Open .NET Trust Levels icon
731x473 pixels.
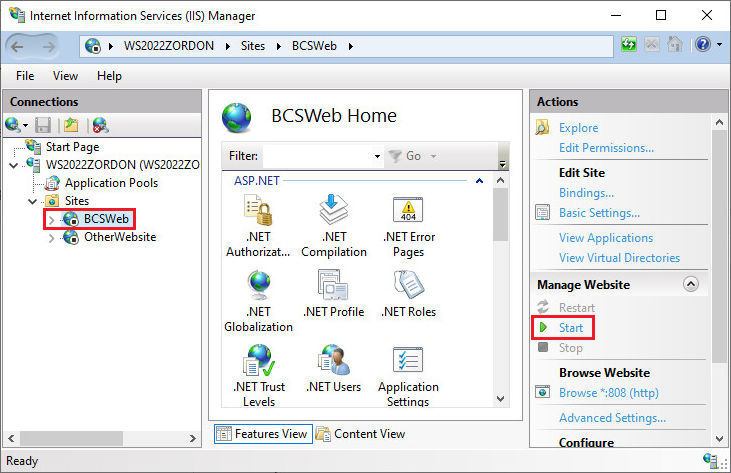point(258,362)
